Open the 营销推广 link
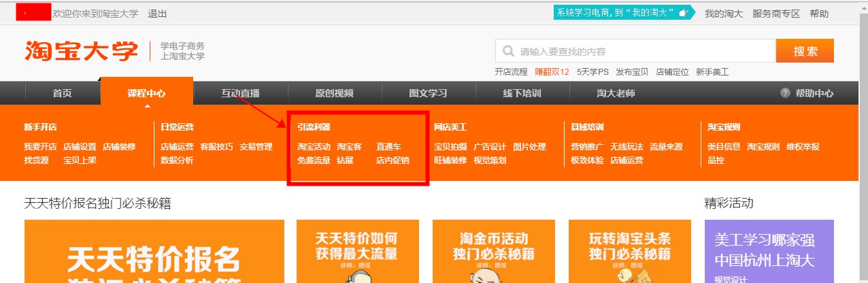The width and height of the screenshot is (868, 283). click(x=587, y=146)
